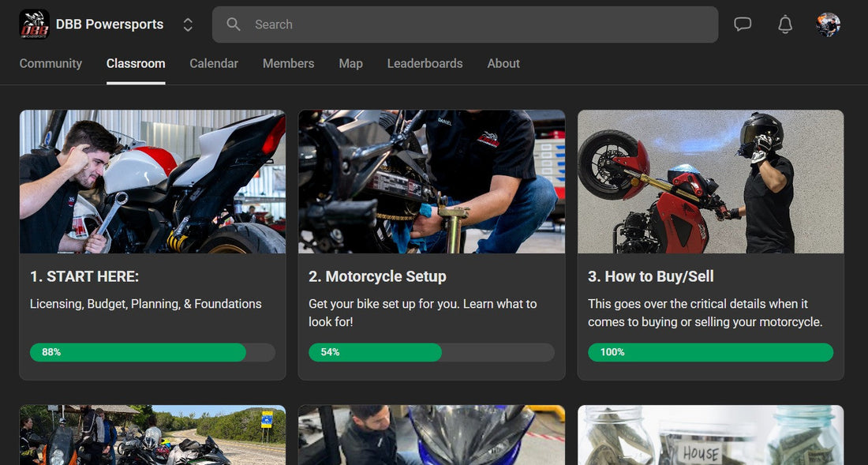Click the Motorcycle Setup course title

click(x=377, y=276)
